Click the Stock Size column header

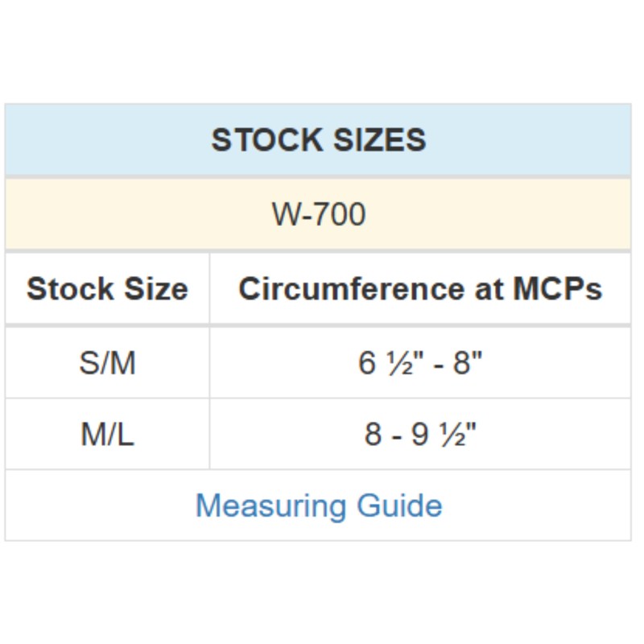click(107, 289)
